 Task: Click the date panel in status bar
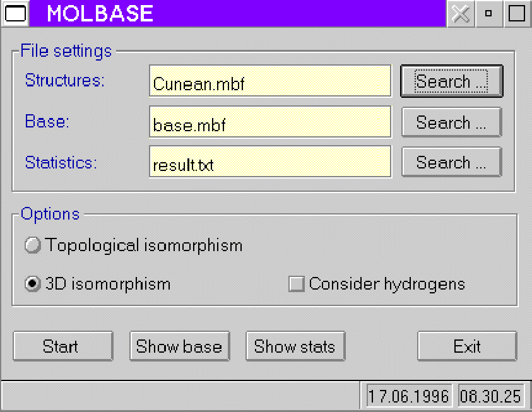(x=409, y=396)
